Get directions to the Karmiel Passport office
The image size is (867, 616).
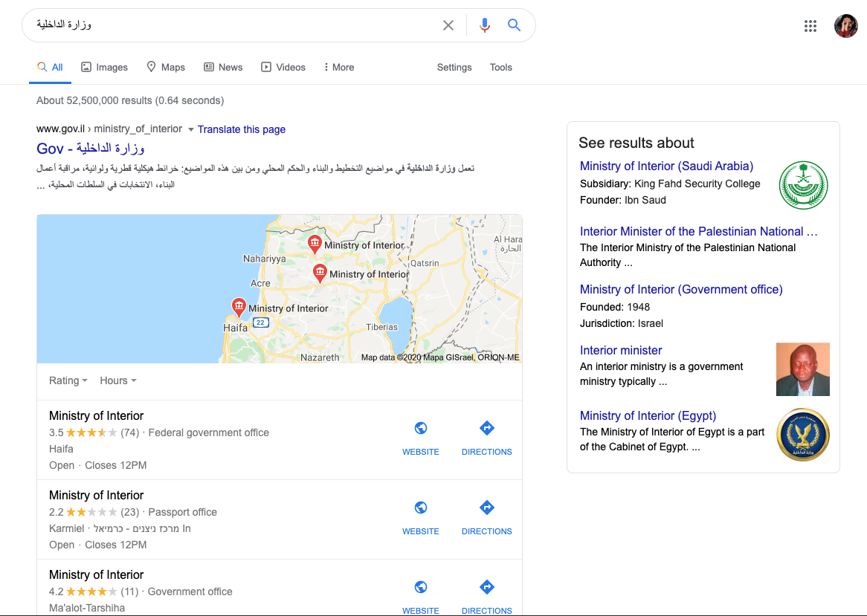(486, 517)
